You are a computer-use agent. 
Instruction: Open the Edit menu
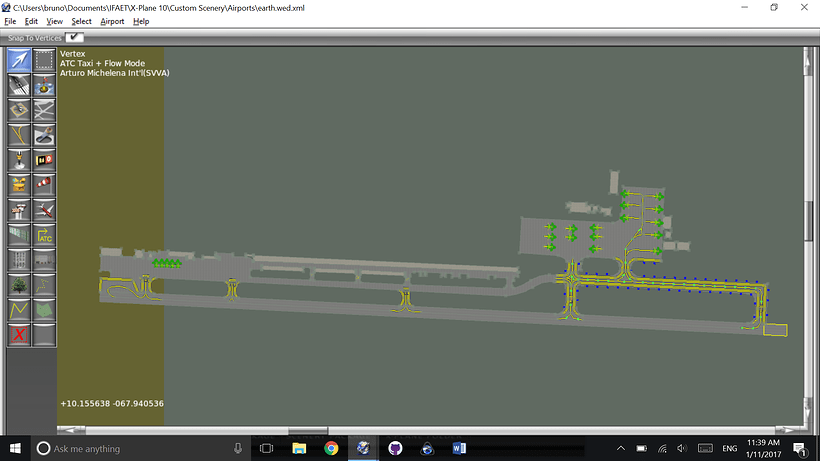click(31, 21)
